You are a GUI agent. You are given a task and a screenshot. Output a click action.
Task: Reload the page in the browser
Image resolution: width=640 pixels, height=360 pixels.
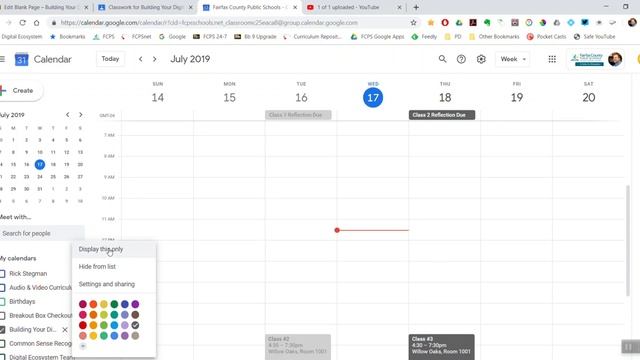22,23
